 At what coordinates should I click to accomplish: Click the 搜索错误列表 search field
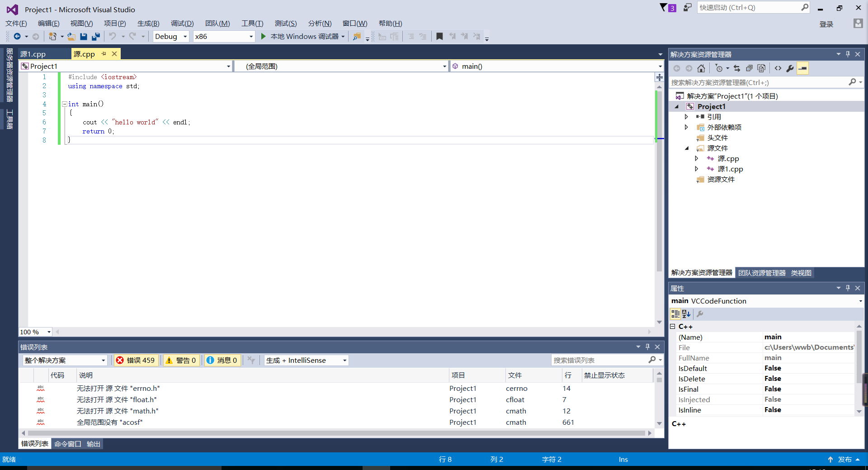[607, 360]
